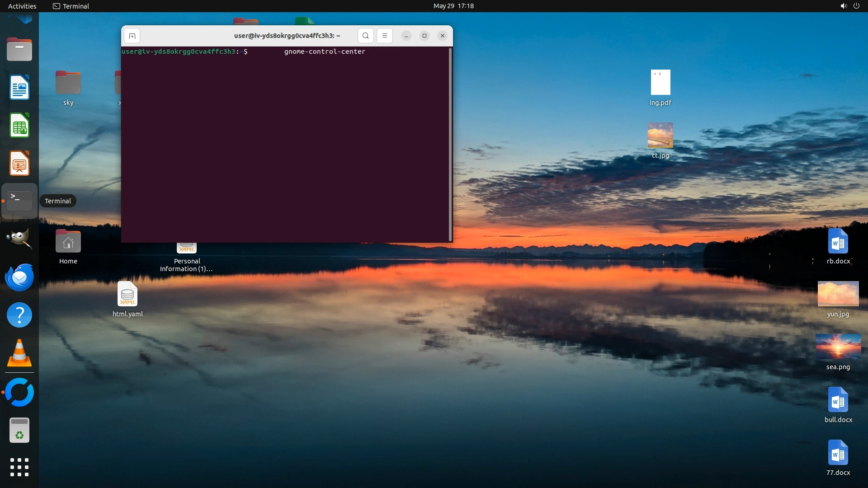Open the Terminal menu in the top bar

(x=71, y=6)
